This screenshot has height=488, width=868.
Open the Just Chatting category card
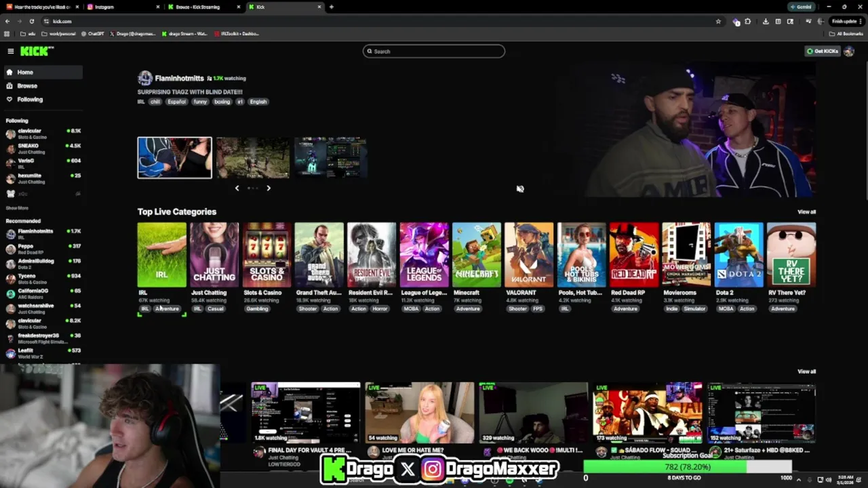pos(214,255)
